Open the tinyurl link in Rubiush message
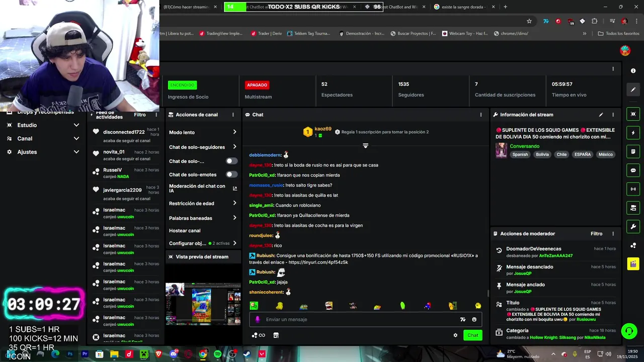 point(318,262)
